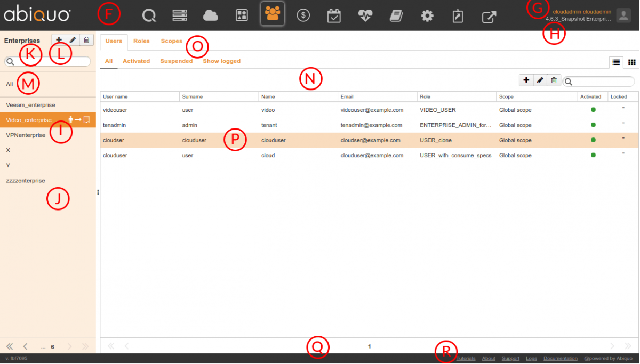Go to last page of enterprises list
640x364 pixels.
[x=85, y=346]
